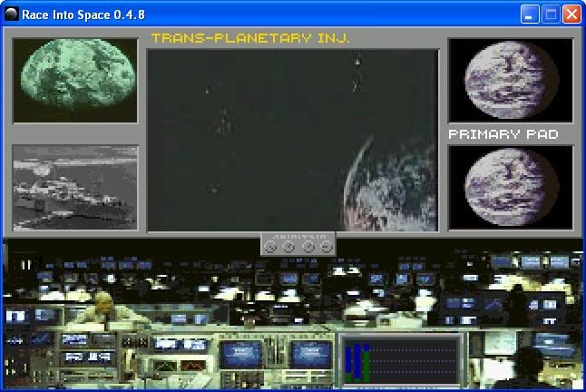Click the Race Into Space title bar icon
This screenshot has width=586, height=392.
(12, 15)
